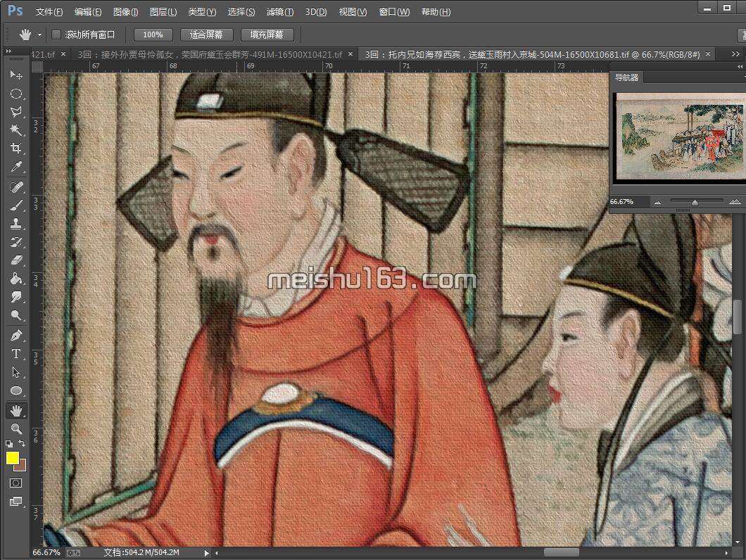Open the Hand tool preset picker

(x=39, y=34)
